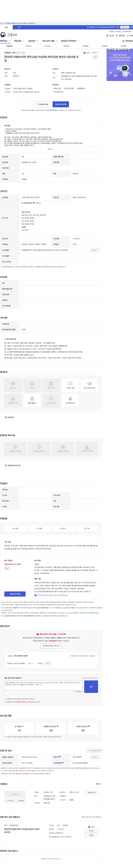Expand 더보기 under 모집요강 description
Image resolution: width=133 pixels, height=868 pixels.
pyautogui.click(x=51, y=149)
